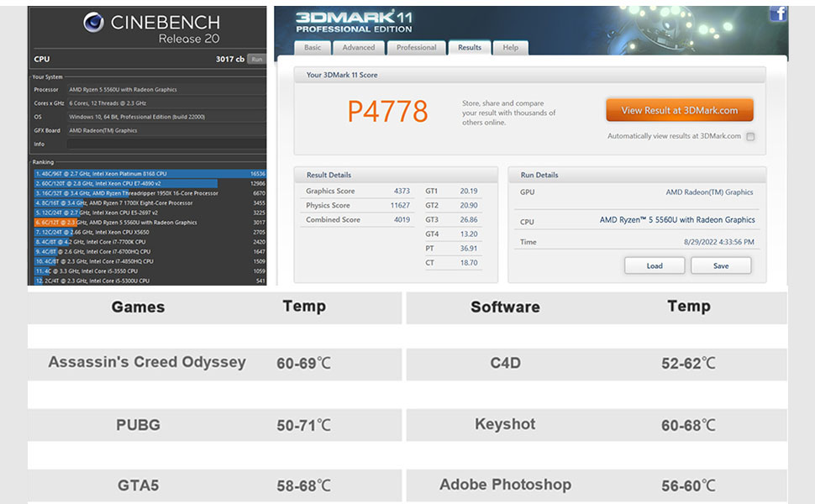
Task: Click the C4D software label
Action: click(x=505, y=363)
